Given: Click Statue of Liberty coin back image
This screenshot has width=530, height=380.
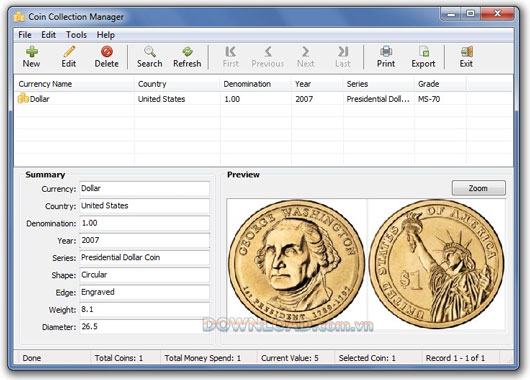Looking at the screenshot, I should [x=436, y=264].
